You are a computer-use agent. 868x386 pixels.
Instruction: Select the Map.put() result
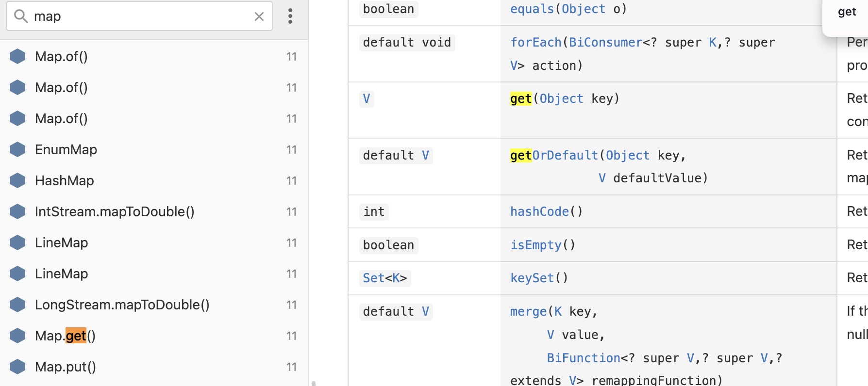tap(154, 367)
